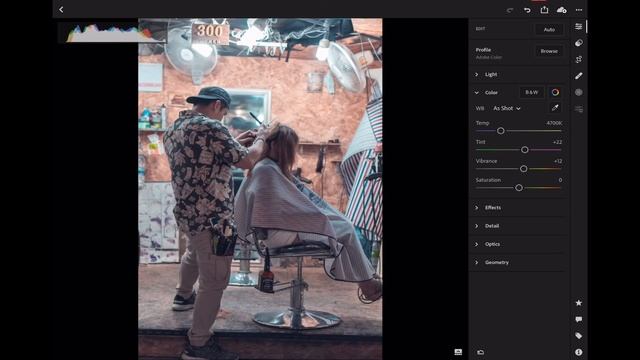Click the redo arrow icon

(510, 10)
